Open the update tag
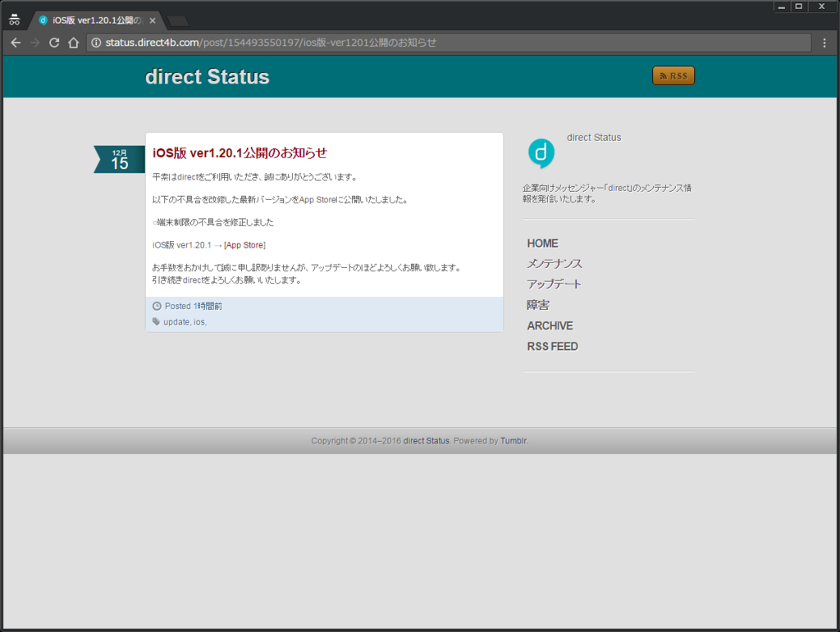 point(176,321)
